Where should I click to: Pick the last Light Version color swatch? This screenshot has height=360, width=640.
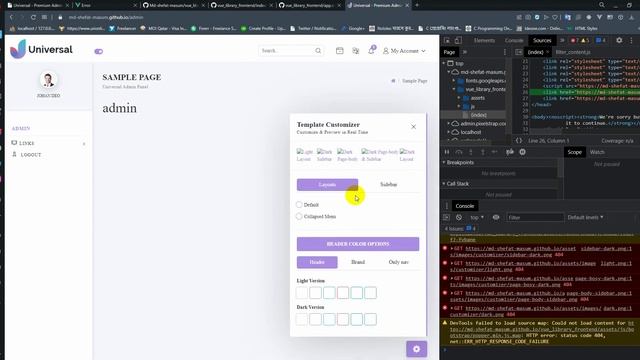(371, 293)
